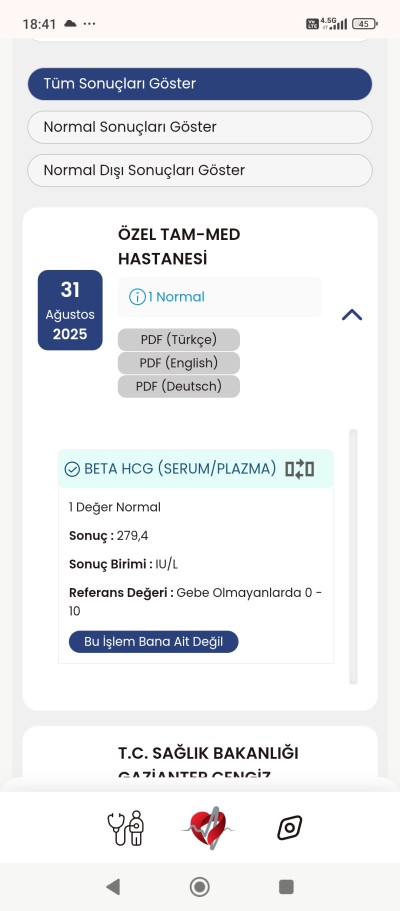Download PDF (Türkçe) report

(178, 340)
